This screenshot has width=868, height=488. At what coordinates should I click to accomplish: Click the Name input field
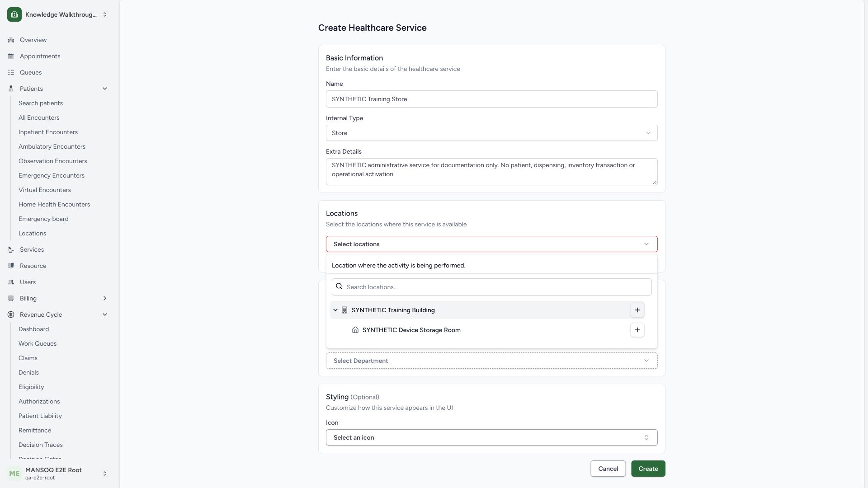491,99
